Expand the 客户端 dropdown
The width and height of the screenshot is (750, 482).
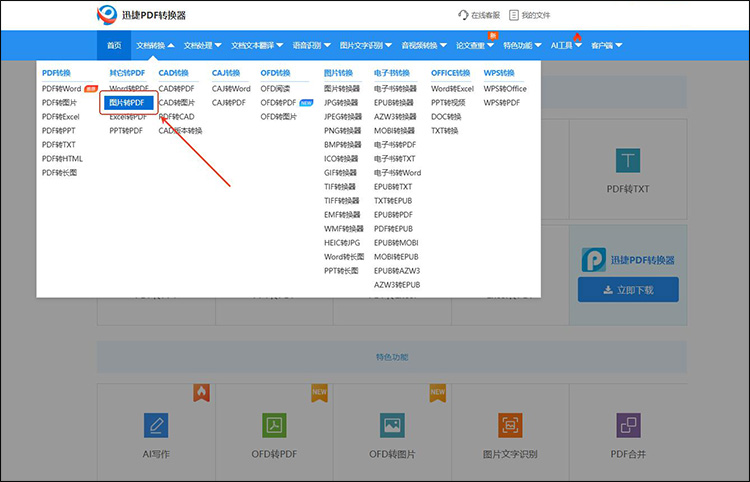[606, 45]
